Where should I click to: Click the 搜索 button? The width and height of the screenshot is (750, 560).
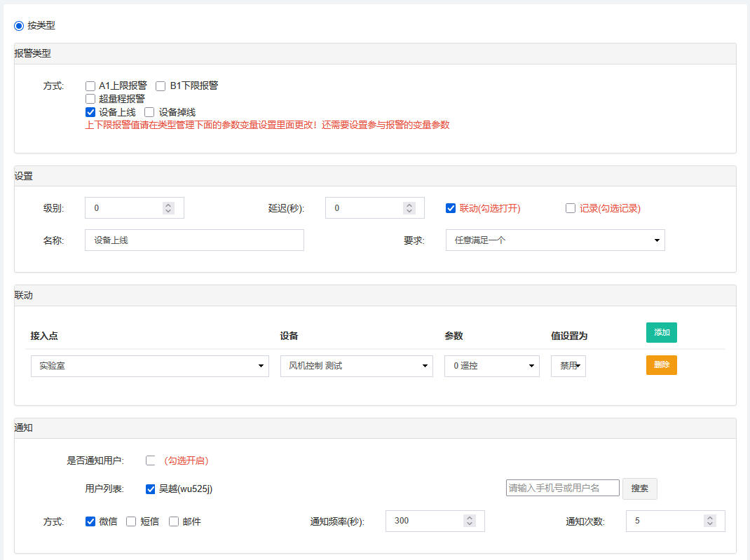639,489
